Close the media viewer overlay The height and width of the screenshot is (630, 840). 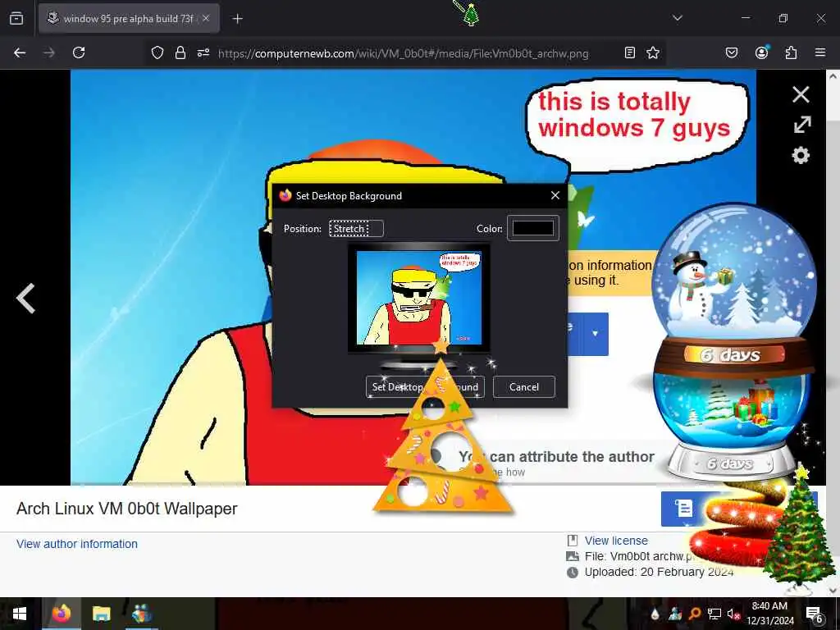pyautogui.click(x=801, y=94)
